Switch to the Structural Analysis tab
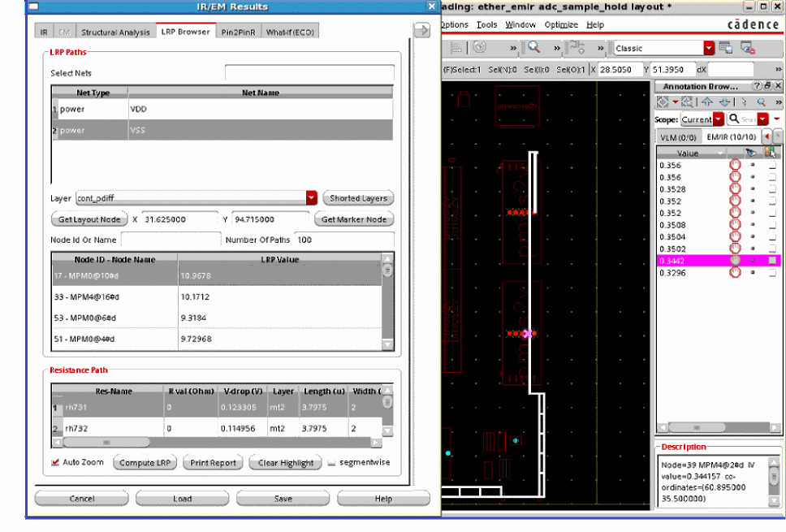786x532 pixels. [115, 32]
